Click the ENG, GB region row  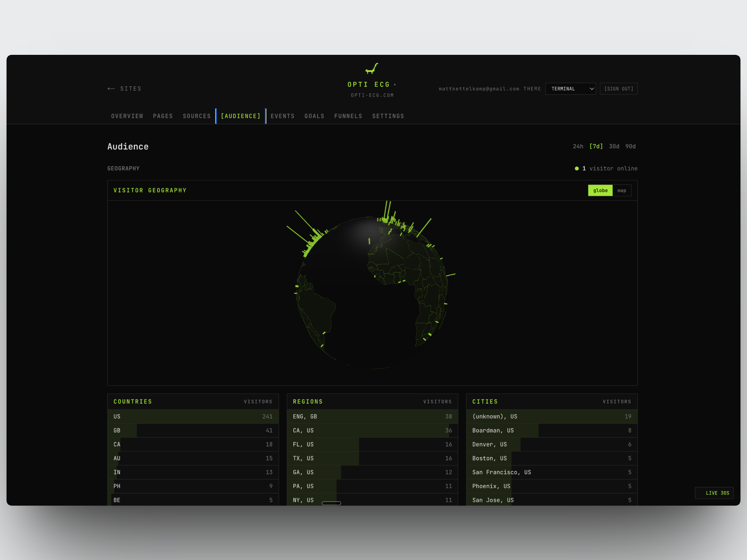click(x=372, y=416)
